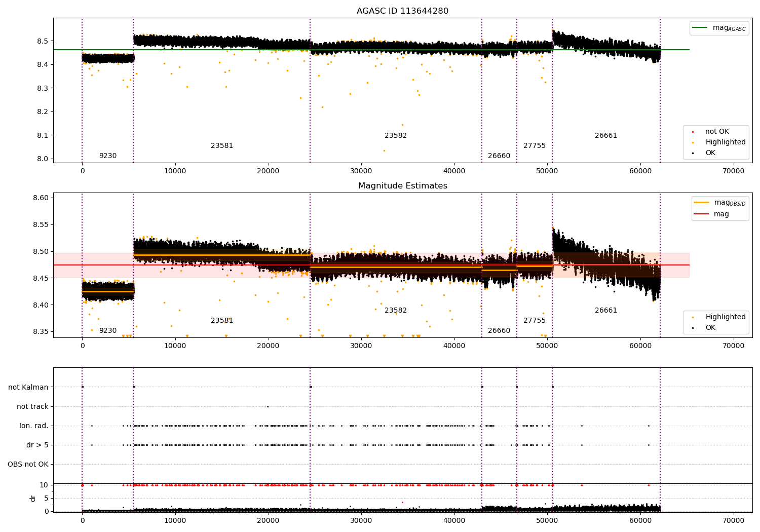Click obsid label 9230 in the top plot

click(x=108, y=156)
